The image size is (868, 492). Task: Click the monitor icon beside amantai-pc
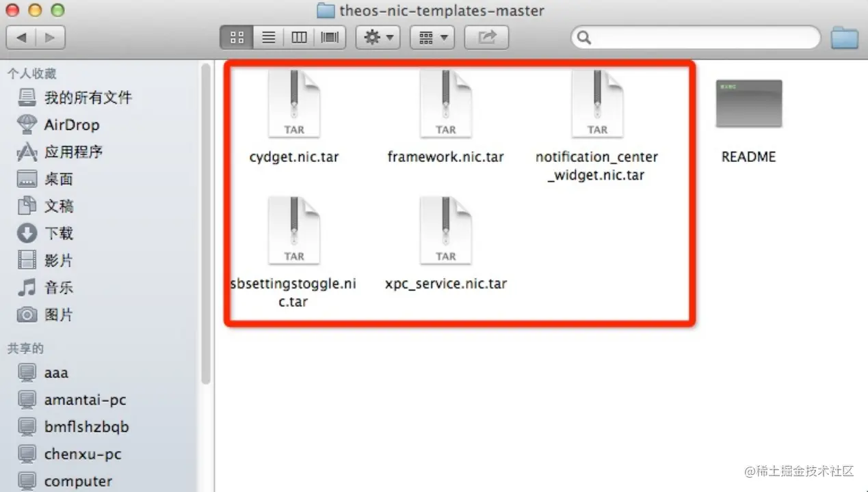click(27, 400)
